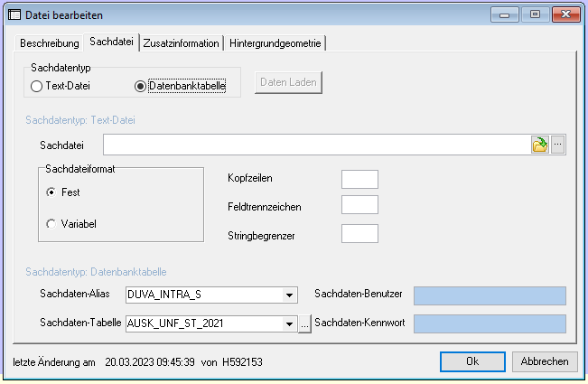Click the Feldtrennzeichen input box
The image size is (588, 384).
[359, 206]
